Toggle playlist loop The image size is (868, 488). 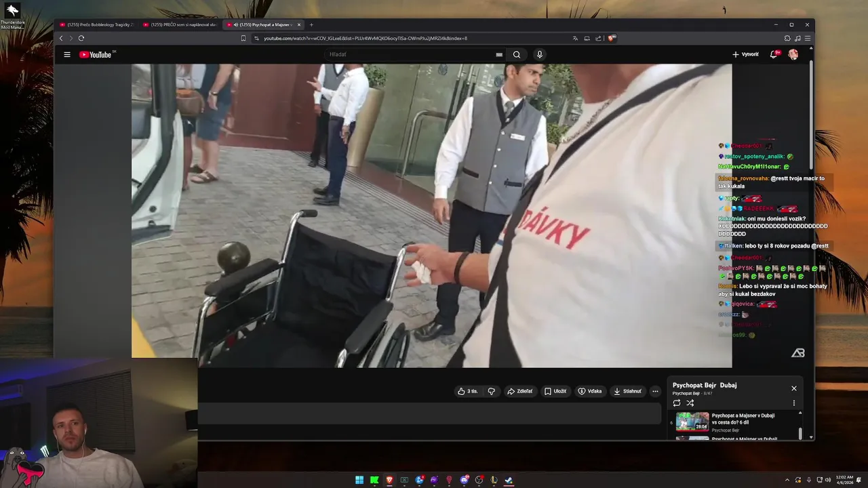click(x=677, y=403)
